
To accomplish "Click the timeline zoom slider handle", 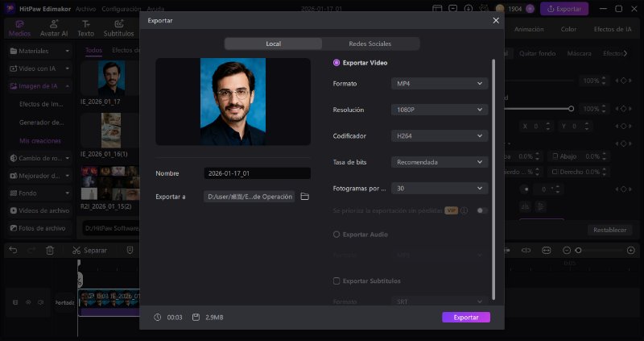I will coord(578,250).
